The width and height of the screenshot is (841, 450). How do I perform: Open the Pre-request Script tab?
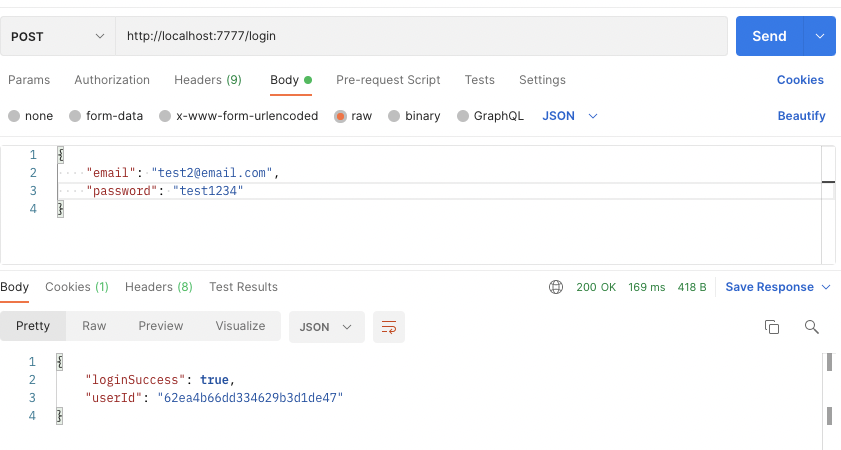click(x=388, y=80)
